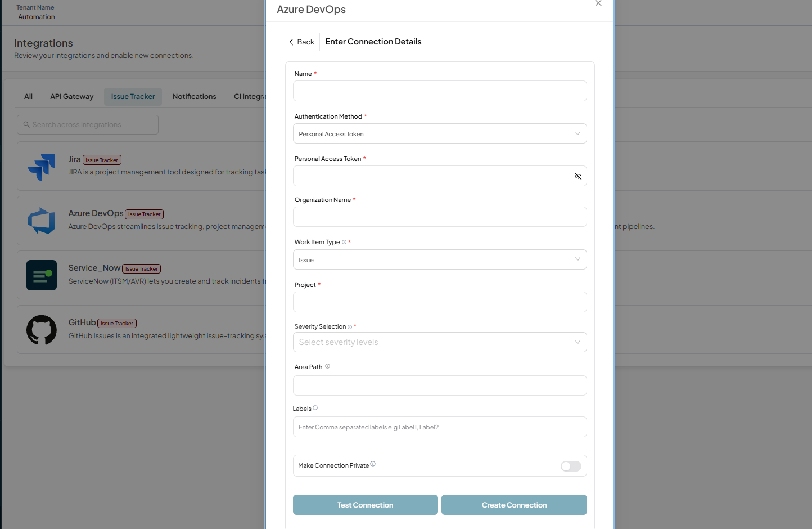Click the Jira logo icon
This screenshot has height=529, width=812.
pos(42,167)
